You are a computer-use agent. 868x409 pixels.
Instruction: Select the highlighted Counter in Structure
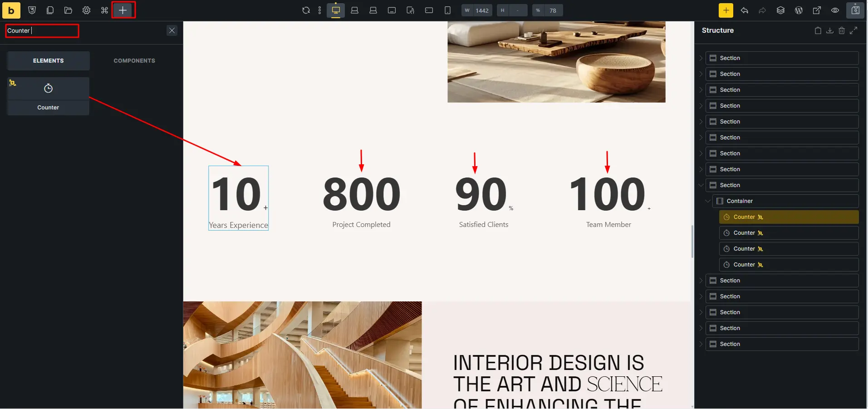789,217
